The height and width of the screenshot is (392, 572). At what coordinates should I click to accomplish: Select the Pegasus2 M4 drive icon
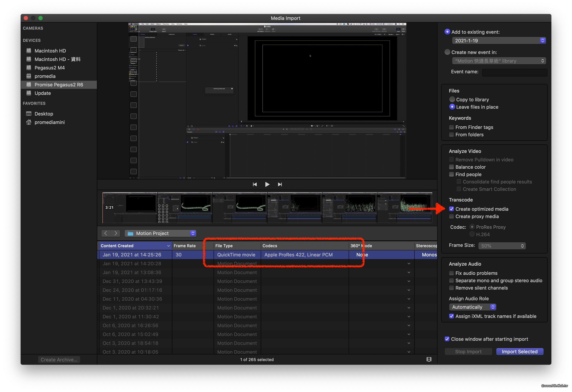[x=29, y=68]
